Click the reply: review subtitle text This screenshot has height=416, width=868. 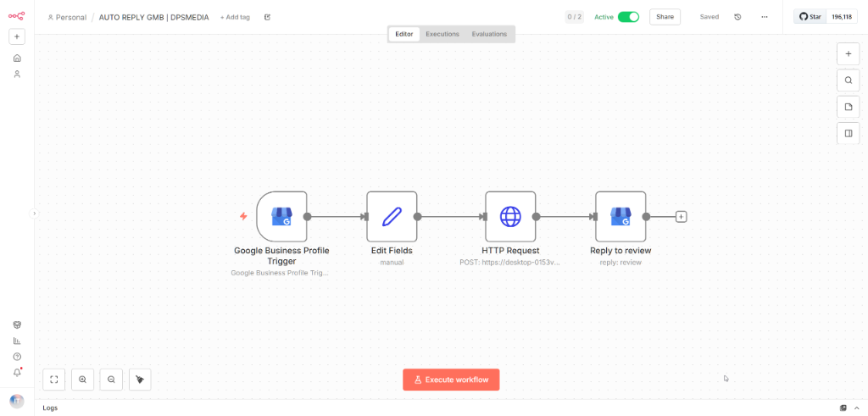pyautogui.click(x=620, y=262)
